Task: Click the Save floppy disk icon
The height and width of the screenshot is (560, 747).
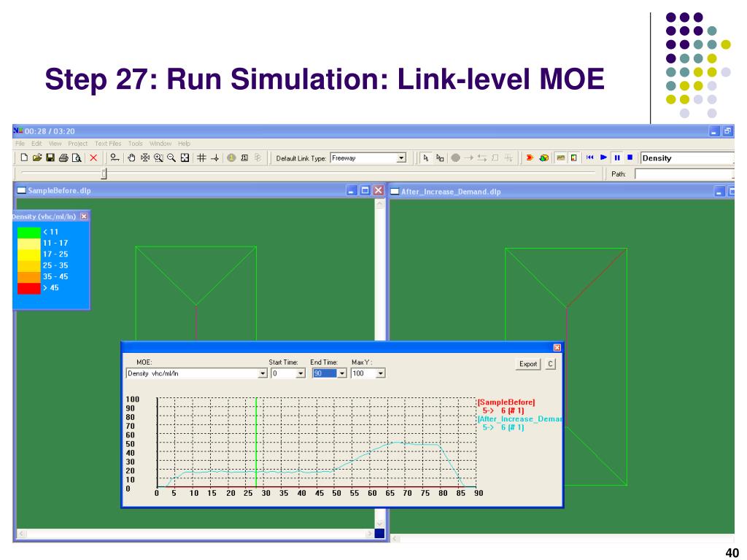Action: point(50,157)
